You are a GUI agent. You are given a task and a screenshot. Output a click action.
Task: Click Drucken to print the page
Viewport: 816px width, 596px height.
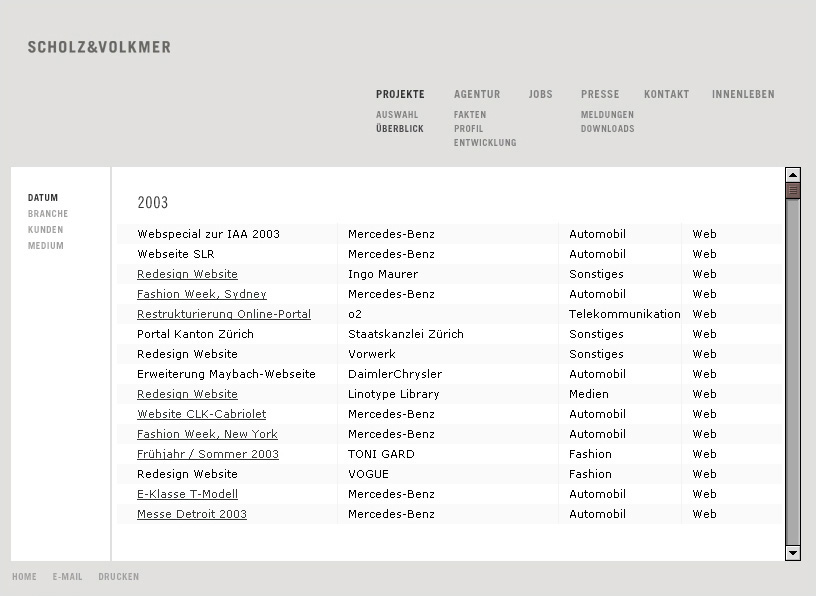tap(119, 577)
